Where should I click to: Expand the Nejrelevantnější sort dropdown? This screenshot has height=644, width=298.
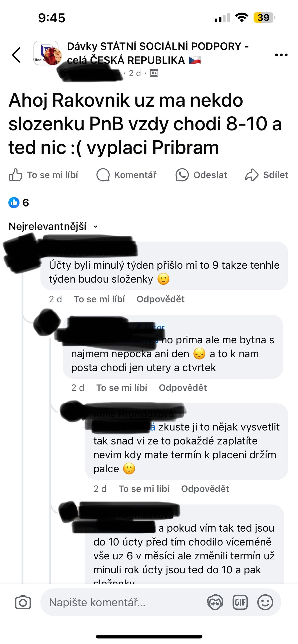point(53,226)
